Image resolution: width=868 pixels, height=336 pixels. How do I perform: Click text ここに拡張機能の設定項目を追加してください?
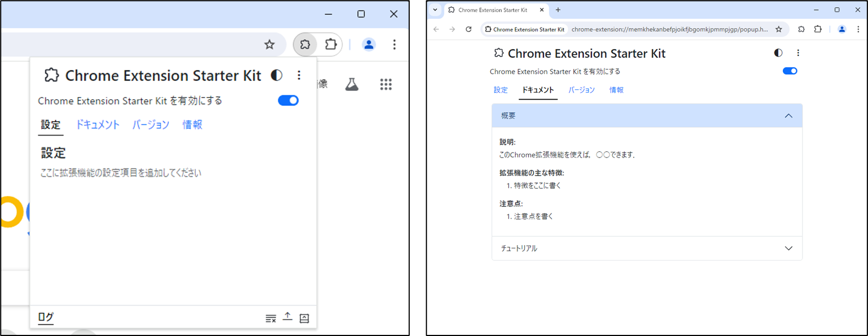(x=121, y=173)
